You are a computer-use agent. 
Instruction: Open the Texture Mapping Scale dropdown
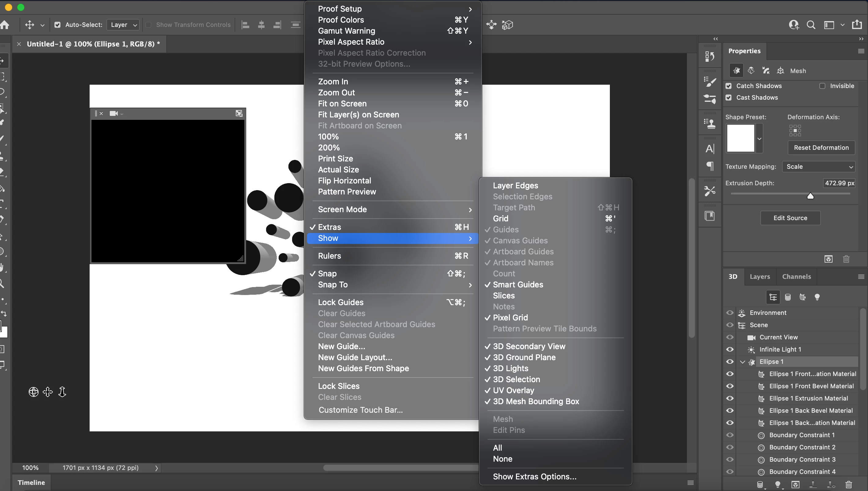point(819,167)
